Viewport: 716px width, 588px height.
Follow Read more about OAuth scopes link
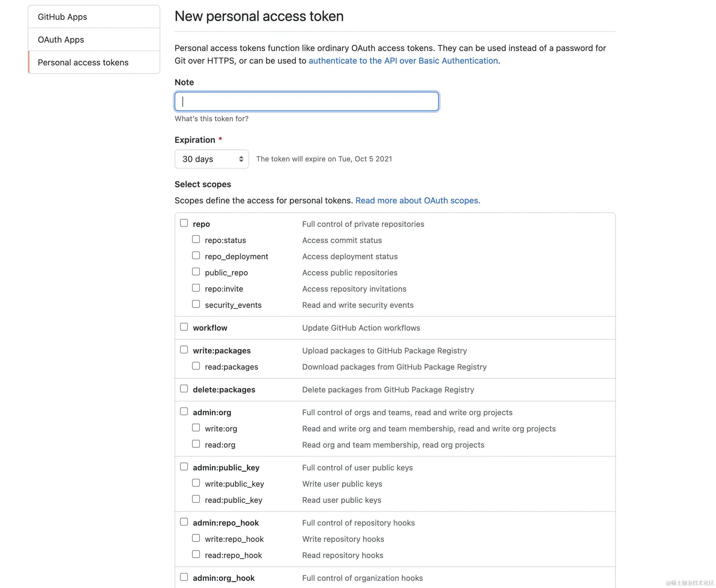coord(417,200)
